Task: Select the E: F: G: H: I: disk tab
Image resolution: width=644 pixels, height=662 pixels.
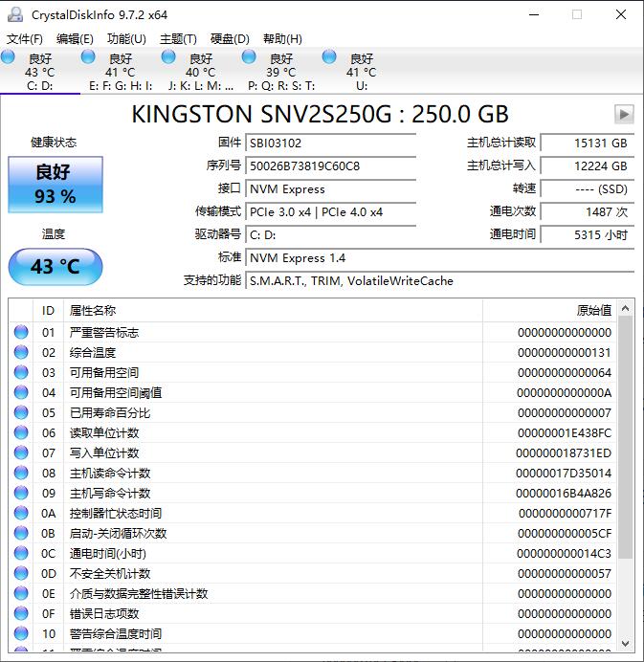Action: coord(121,72)
